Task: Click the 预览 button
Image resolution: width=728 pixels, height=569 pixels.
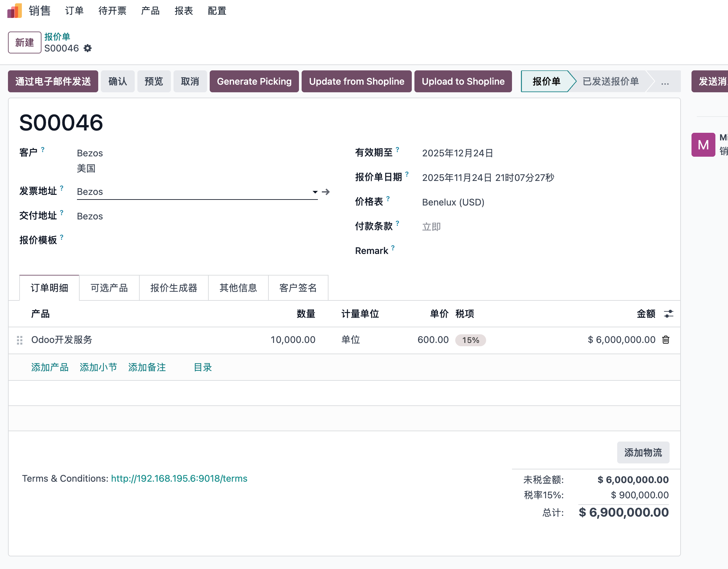Action: 154,81
